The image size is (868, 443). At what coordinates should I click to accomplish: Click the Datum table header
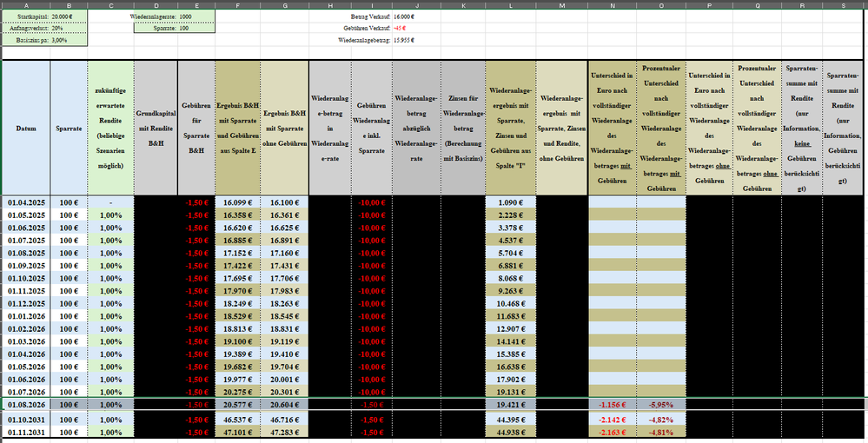pyautogui.click(x=26, y=128)
